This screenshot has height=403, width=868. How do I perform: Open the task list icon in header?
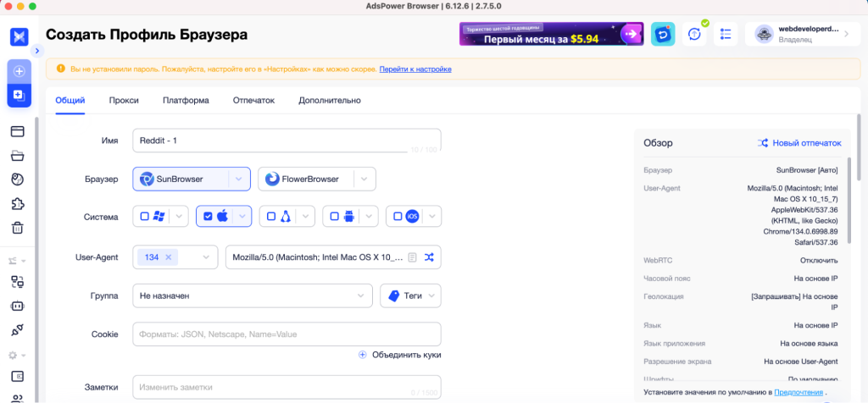click(726, 34)
